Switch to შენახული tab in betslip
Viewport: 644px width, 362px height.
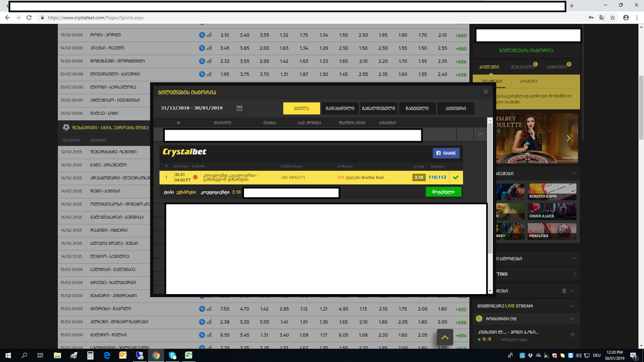coord(523,67)
